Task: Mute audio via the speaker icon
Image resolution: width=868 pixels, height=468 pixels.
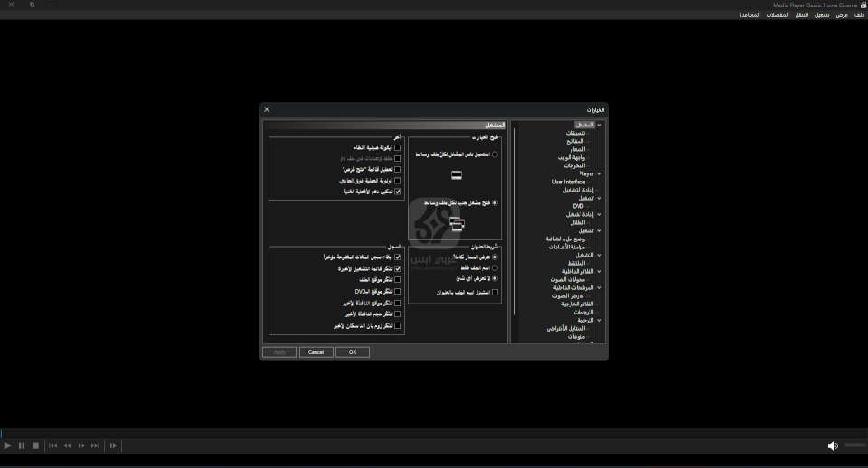Action: pos(833,445)
